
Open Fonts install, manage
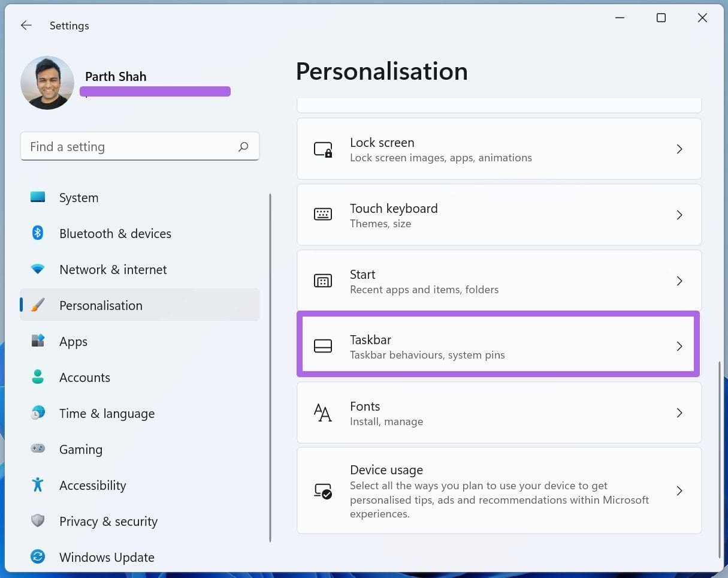coord(499,413)
